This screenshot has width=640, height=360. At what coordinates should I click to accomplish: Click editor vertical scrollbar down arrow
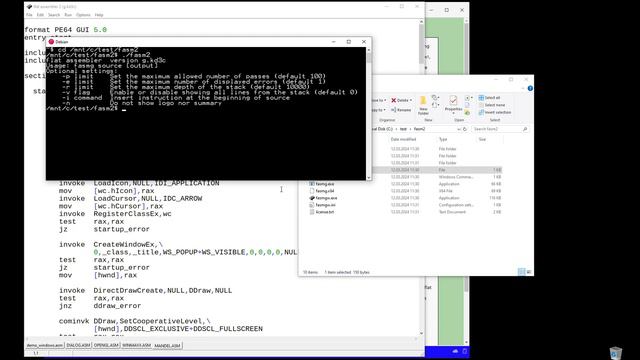click(421, 333)
